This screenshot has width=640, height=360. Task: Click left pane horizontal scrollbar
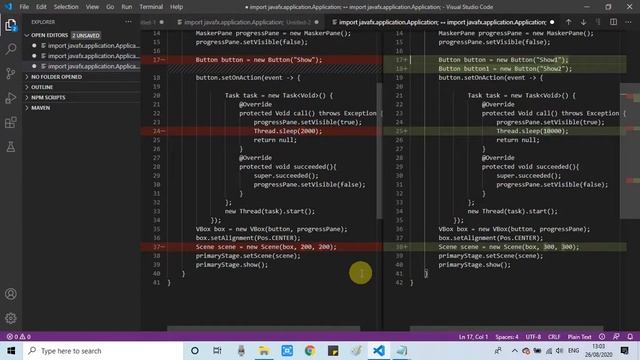tap(264, 328)
